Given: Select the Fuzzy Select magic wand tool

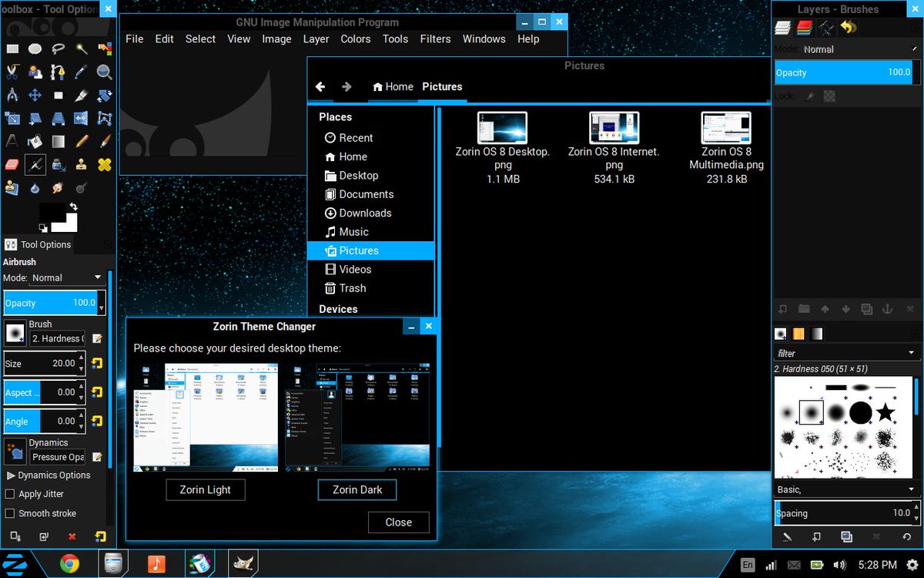Looking at the screenshot, I should pos(81,49).
